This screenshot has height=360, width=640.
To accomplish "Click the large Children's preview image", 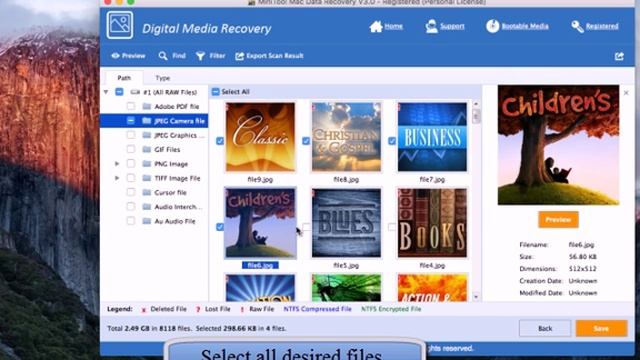I will click(558, 145).
